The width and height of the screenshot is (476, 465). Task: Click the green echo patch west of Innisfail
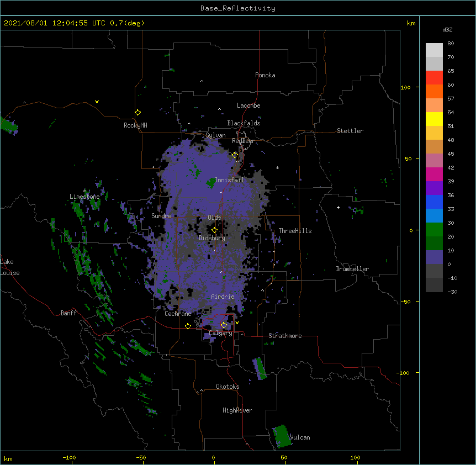pos(211,183)
